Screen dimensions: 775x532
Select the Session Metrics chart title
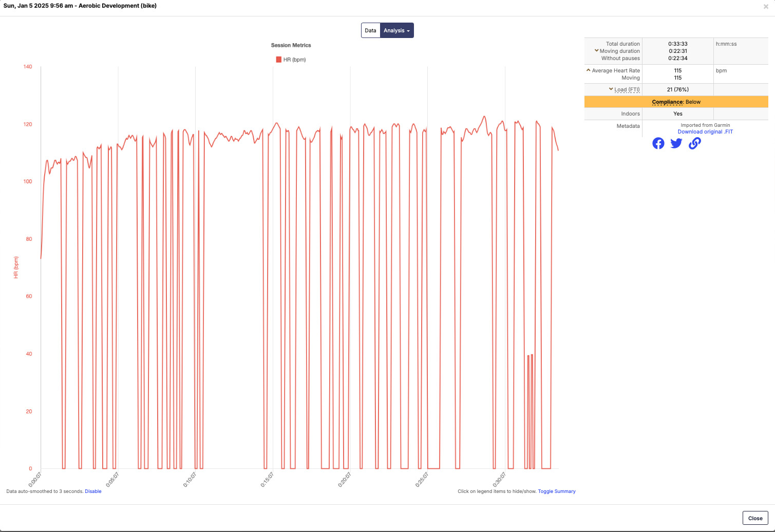291,45
